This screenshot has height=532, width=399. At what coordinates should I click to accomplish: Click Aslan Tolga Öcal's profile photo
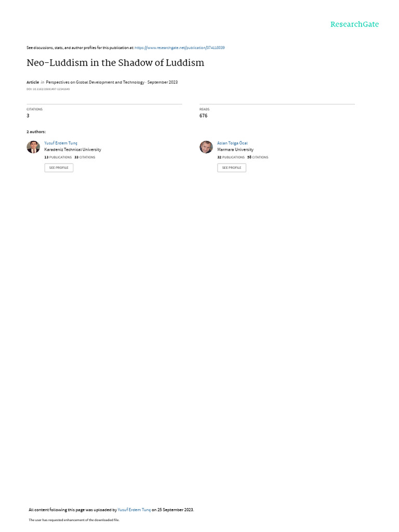point(206,147)
